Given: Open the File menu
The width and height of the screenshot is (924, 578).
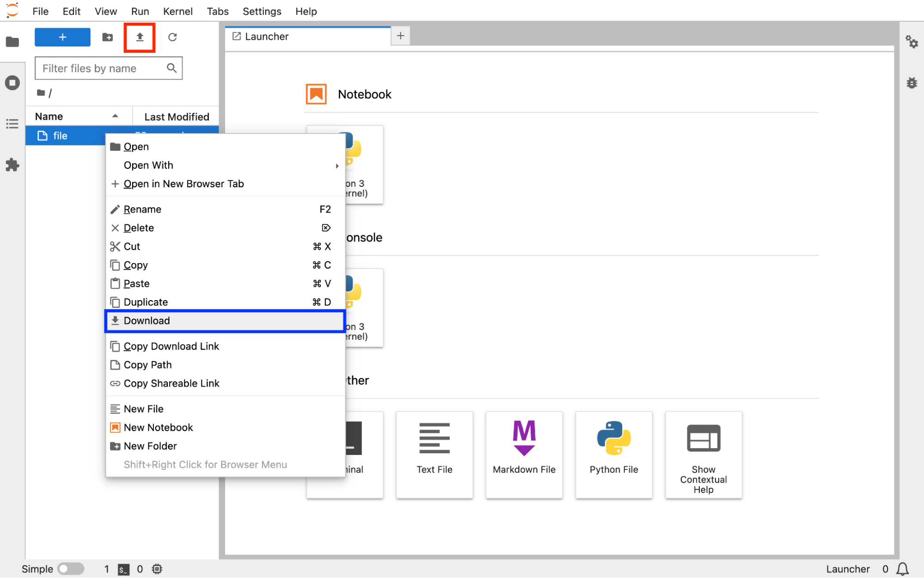Looking at the screenshot, I should point(41,11).
